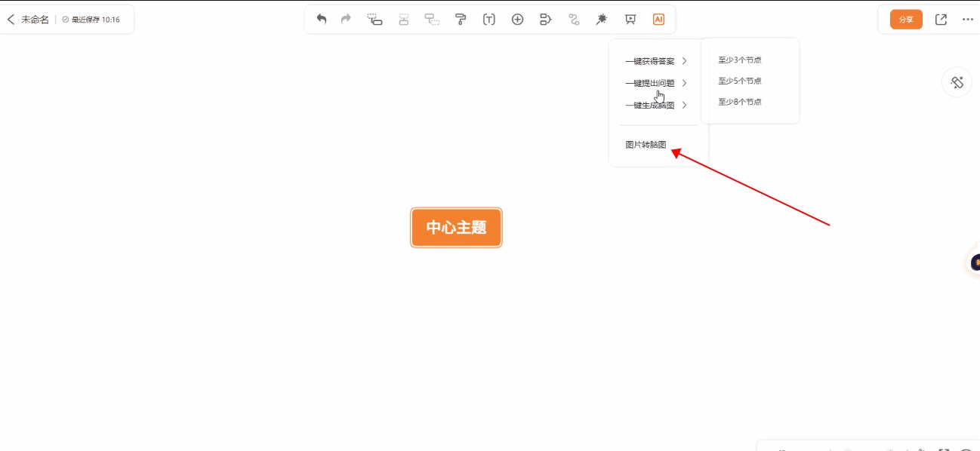Select the 至少8个节点 option
The height and width of the screenshot is (451, 980).
coord(739,102)
